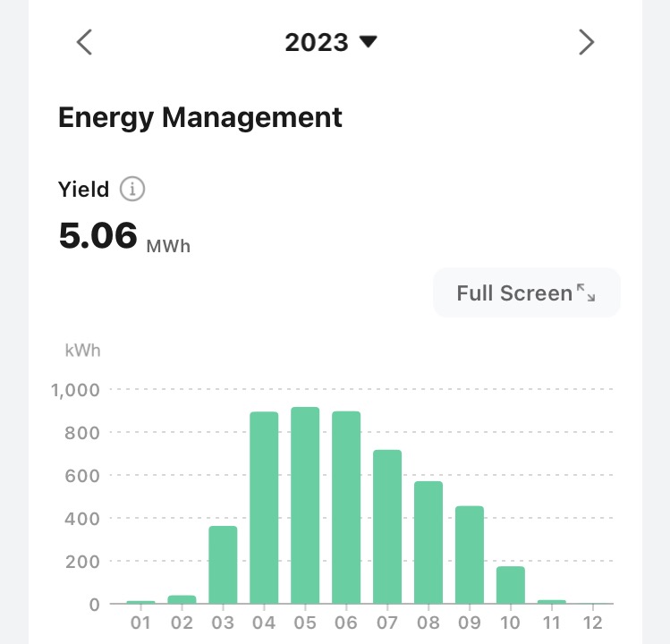Select the March yield bar
The image size is (670, 644).
click(x=223, y=565)
